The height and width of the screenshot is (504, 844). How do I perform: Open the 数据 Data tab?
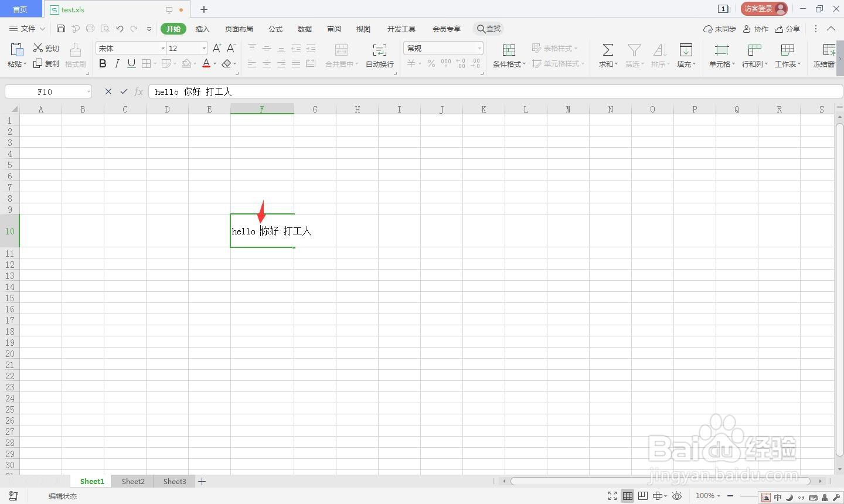[x=305, y=29]
